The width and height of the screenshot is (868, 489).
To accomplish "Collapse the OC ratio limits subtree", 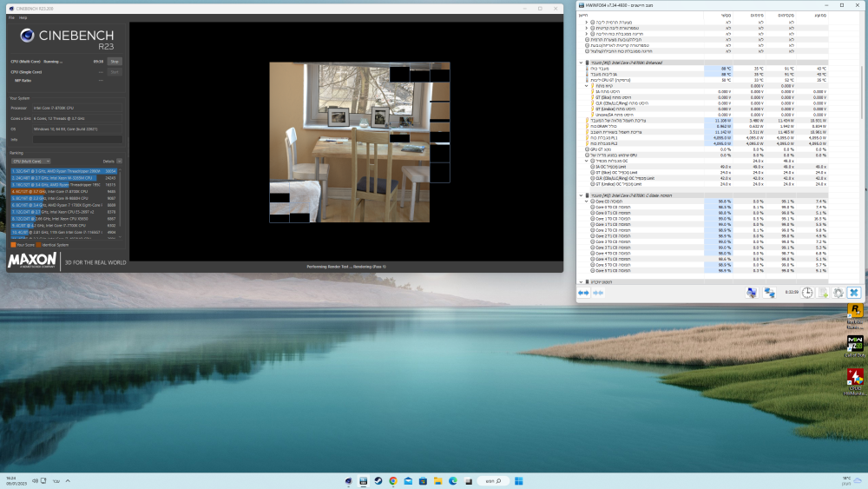I will 586,161.
